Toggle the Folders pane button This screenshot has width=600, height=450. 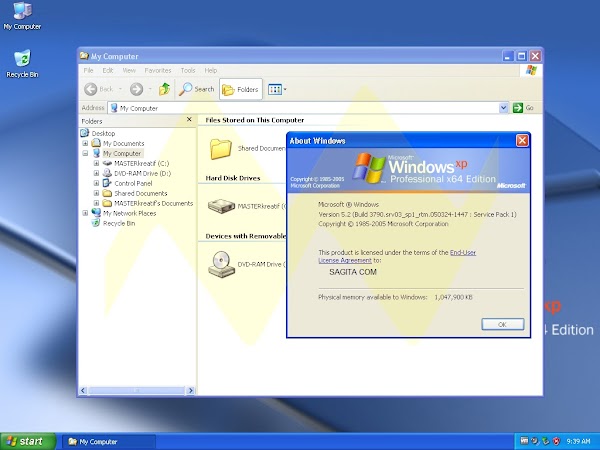click(x=241, y=89)
